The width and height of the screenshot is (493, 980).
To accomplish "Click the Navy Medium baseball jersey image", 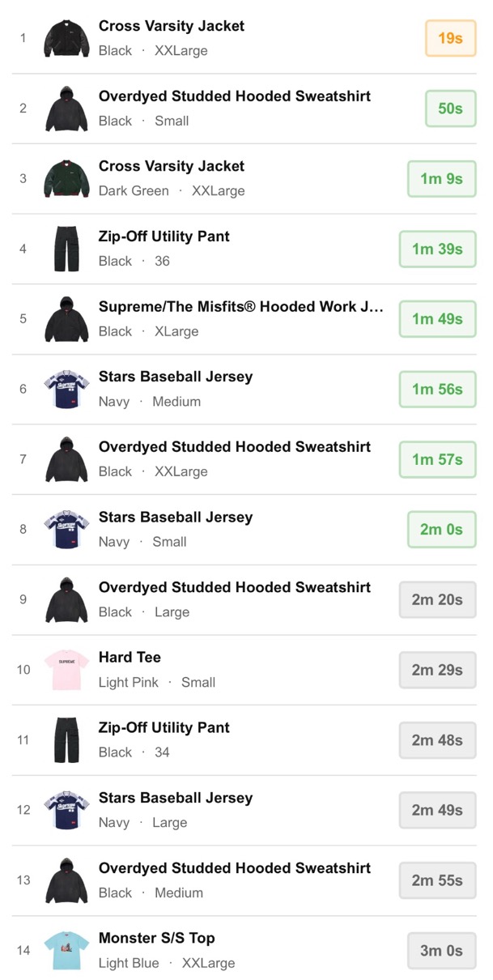I will [x=66, y=389].
